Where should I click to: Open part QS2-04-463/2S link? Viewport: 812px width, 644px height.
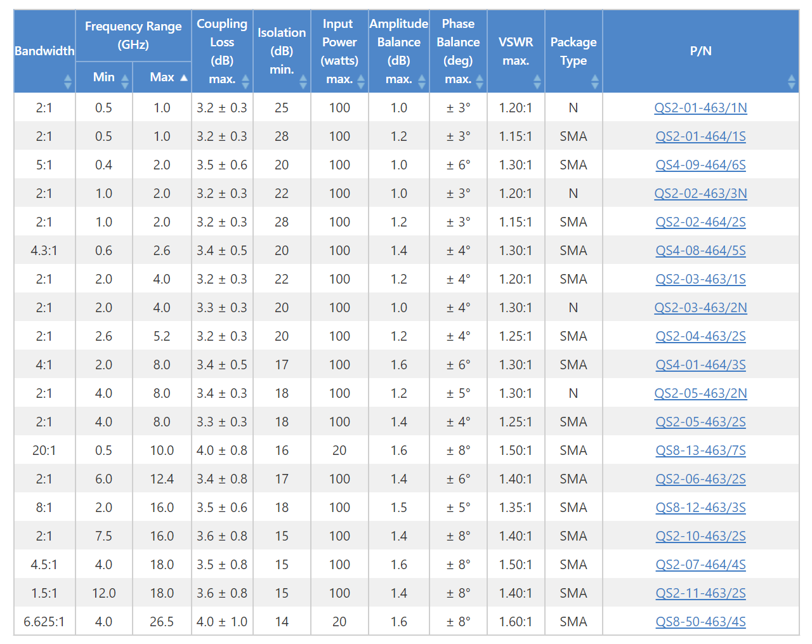700,336
